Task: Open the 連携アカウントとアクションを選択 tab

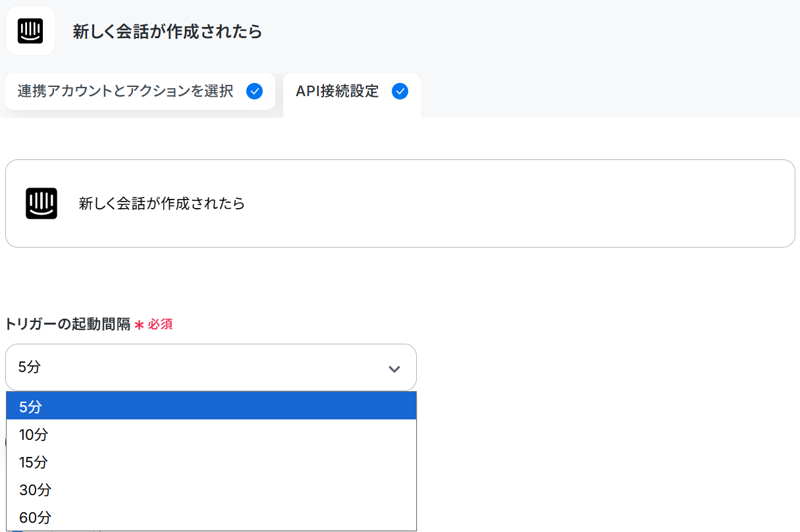Action: click(x=140, y=92)
